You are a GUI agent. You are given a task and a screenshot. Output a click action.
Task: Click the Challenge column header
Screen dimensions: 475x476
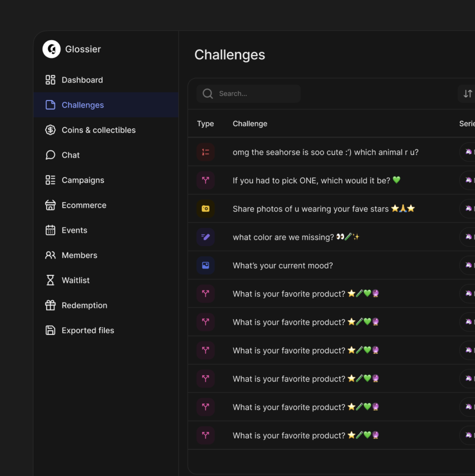pos(250,124)
